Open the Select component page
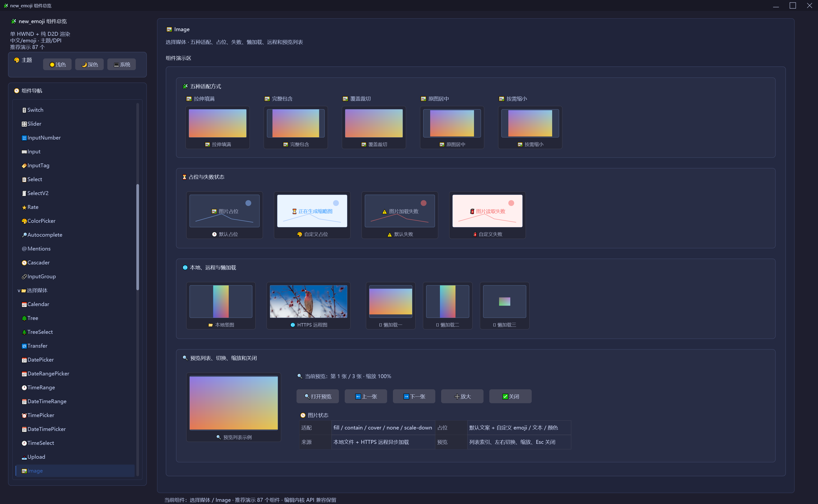 tap(75, 179)
